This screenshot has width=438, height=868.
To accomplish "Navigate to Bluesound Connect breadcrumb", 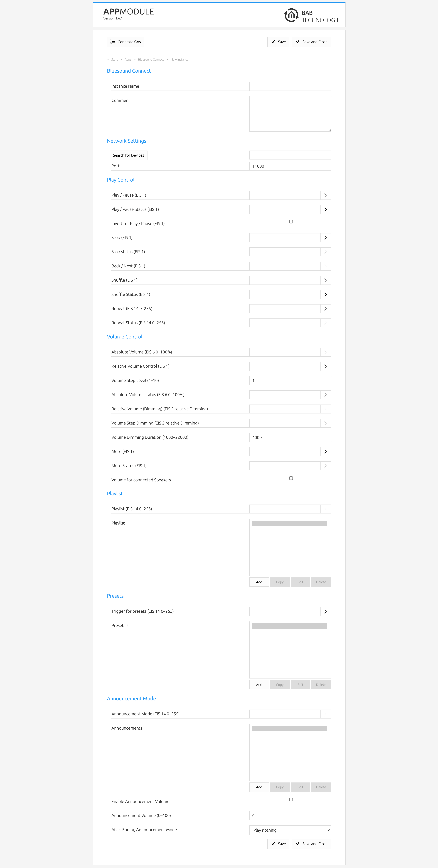I will (x=151, y=60).
